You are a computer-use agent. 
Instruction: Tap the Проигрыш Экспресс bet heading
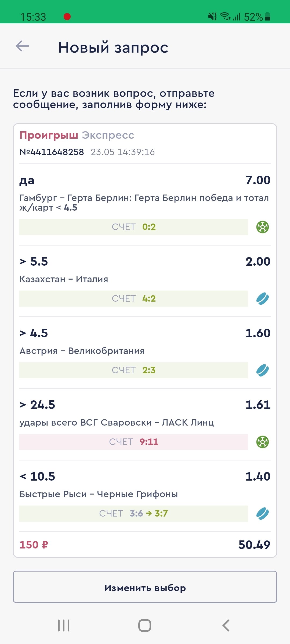[77, 135]
